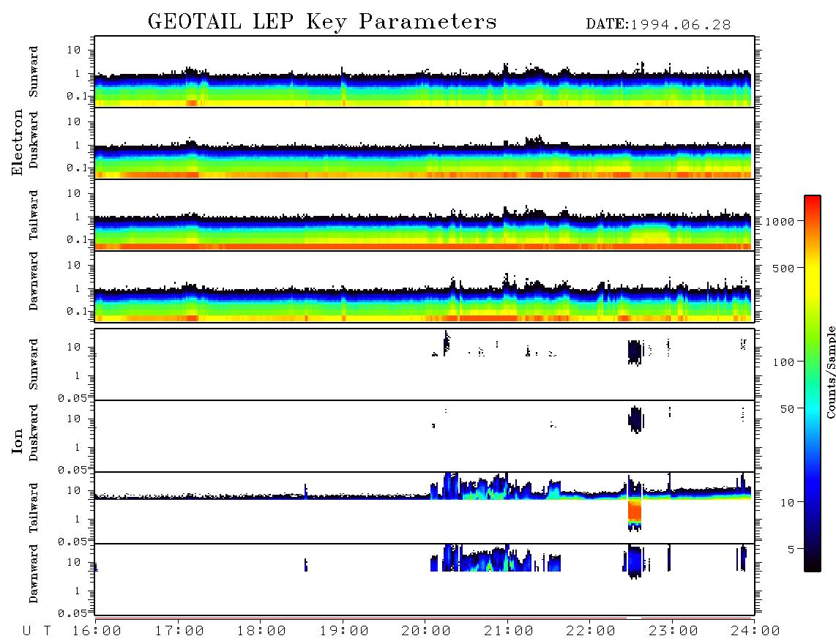Click the Electron Dawnward panel label
Viewport: 836px width, 644px height.
(x=34, y=281)
